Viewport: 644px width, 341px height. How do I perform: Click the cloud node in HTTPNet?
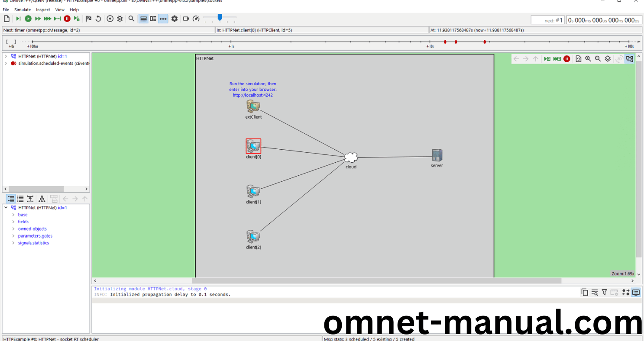[351, 158]
